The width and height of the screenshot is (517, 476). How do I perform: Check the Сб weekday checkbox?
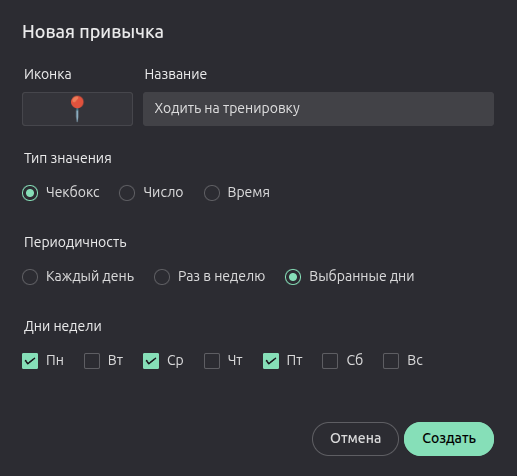point(330,361)
